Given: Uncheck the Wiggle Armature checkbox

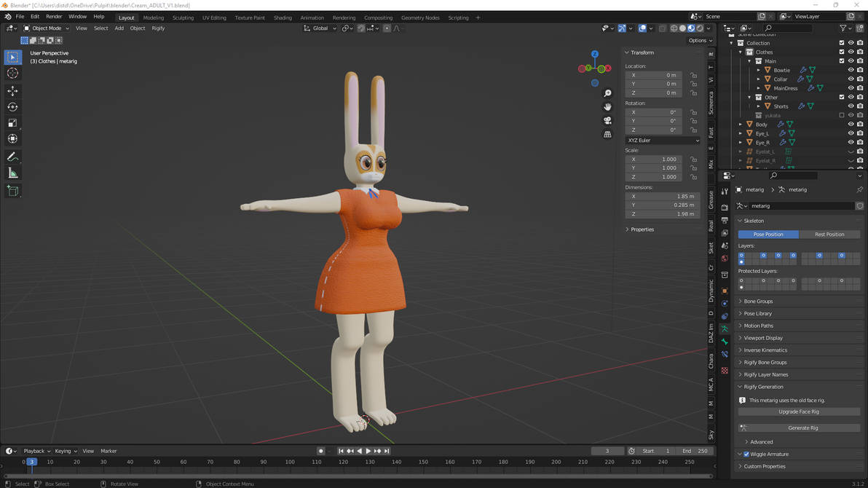Looking at the screenshot, I should pyautogui.click(x=746, y=454).
